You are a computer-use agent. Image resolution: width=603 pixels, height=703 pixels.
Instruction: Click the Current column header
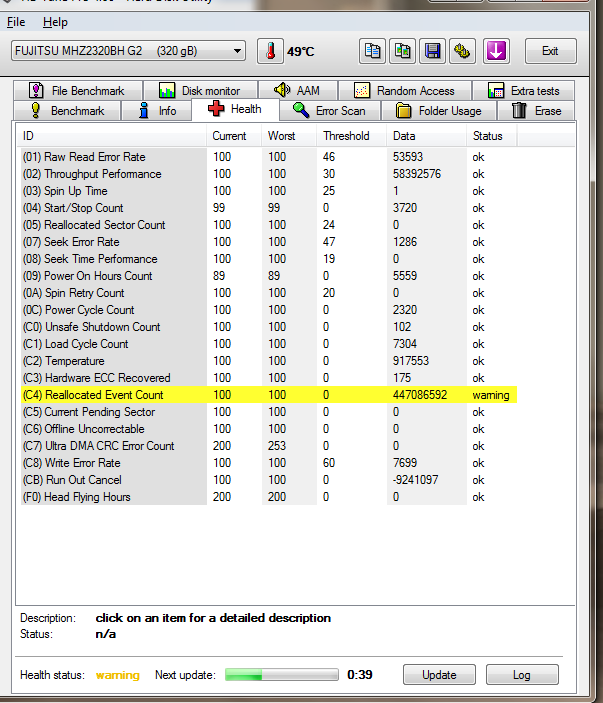234,136
